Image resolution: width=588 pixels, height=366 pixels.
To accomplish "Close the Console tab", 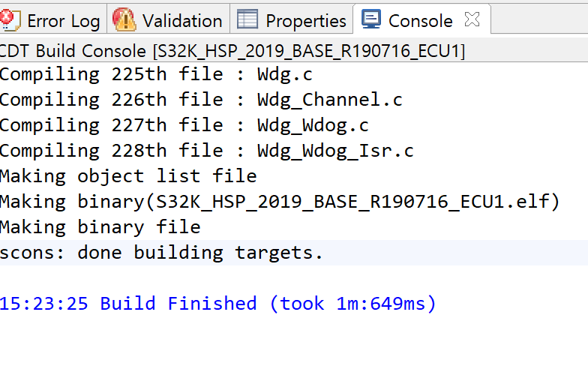I will (x=472, y=20).
